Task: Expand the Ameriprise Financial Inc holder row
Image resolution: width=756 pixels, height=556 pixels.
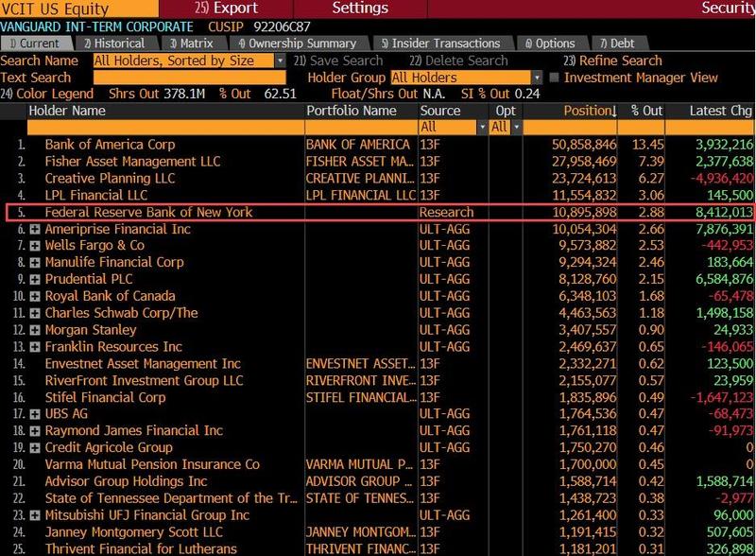Action: tap(35, 229)
